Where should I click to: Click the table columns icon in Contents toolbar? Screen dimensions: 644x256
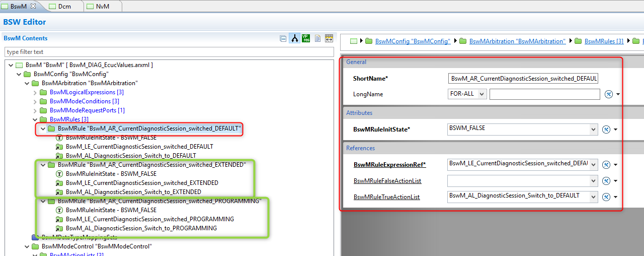click(329, 38)
